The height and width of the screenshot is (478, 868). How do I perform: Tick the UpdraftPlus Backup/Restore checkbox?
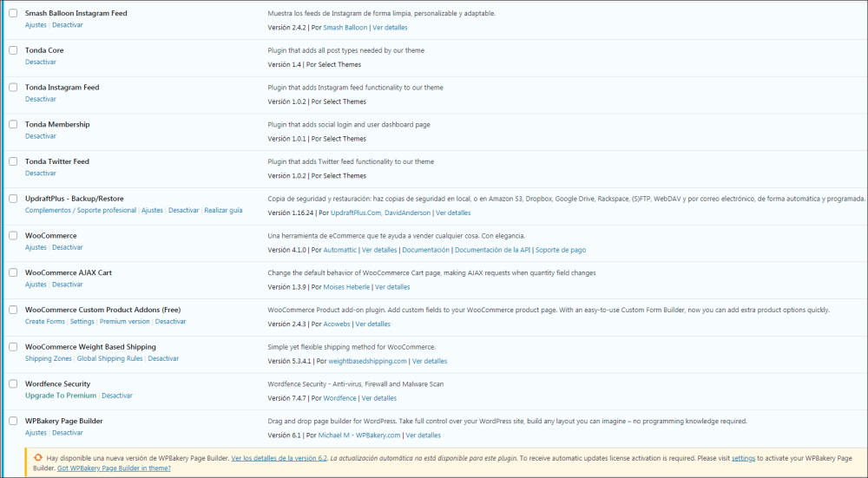[13, 199]
